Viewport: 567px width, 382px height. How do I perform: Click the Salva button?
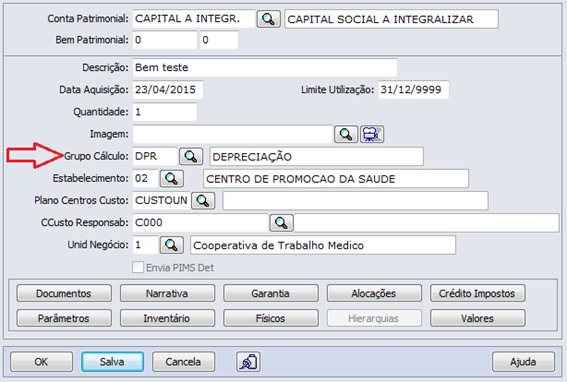tap(112, 361)
